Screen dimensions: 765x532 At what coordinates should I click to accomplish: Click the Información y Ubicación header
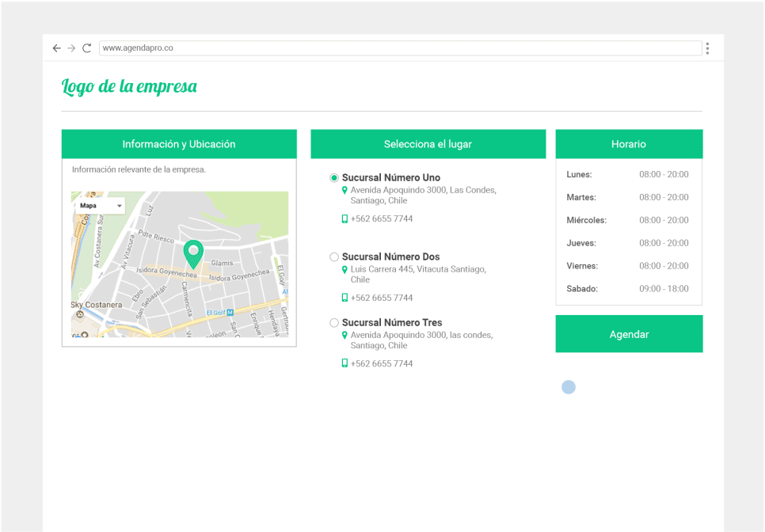point(179,144)
